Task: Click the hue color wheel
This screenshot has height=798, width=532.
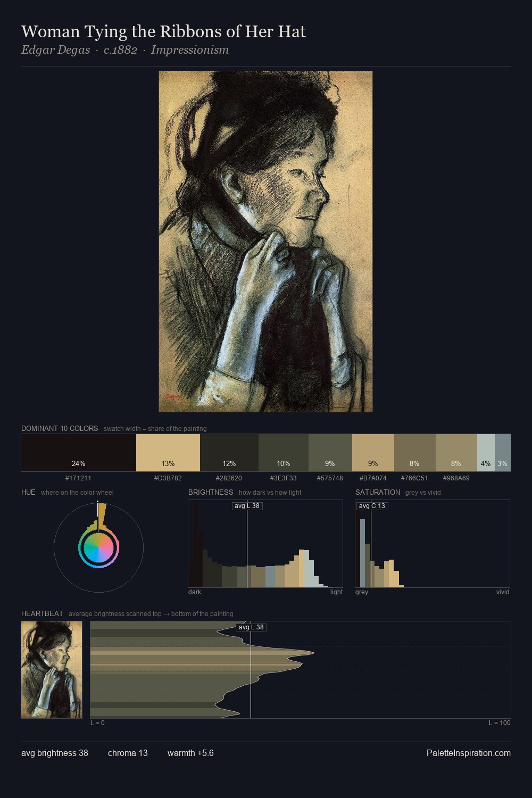Action: (98, 547)
